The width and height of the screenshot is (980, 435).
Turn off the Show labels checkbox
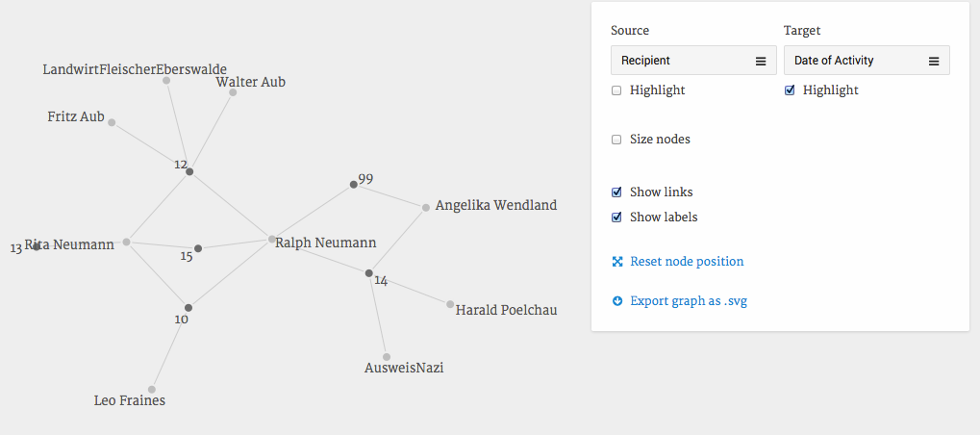pyautogui.click(x=616, y=217)
